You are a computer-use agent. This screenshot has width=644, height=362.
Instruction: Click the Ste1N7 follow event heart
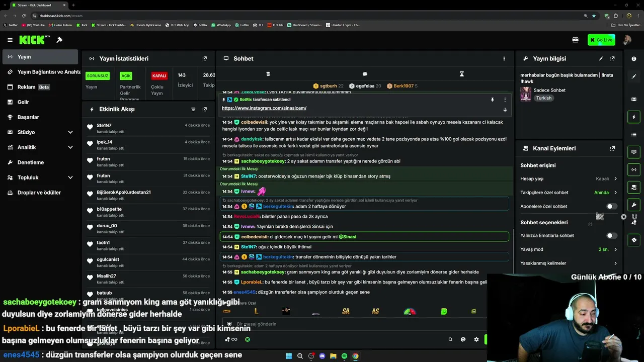(x=90, y=127)
